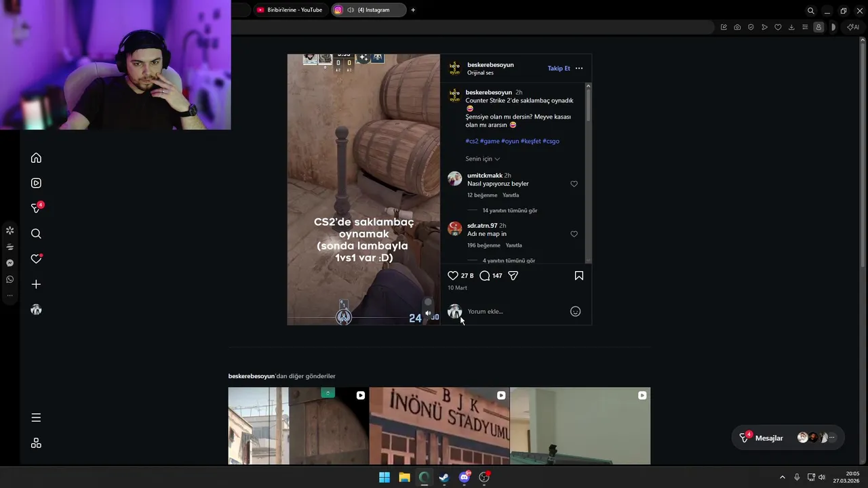Open Search in the Instagram sidebar
The width and height of the screenshot is (868, 488).
36,234
